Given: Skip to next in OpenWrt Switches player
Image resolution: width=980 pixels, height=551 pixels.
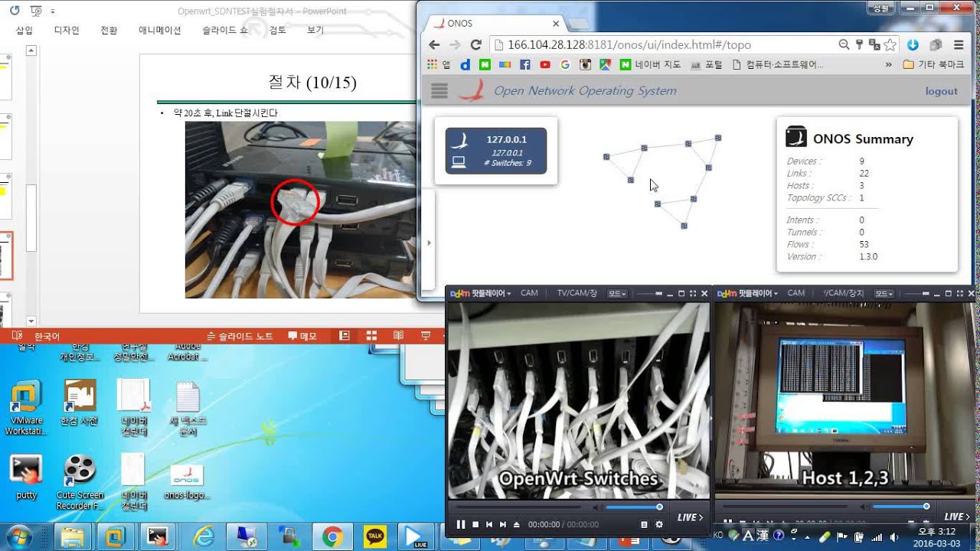Looking at the screenshot, I should [503, 524].
